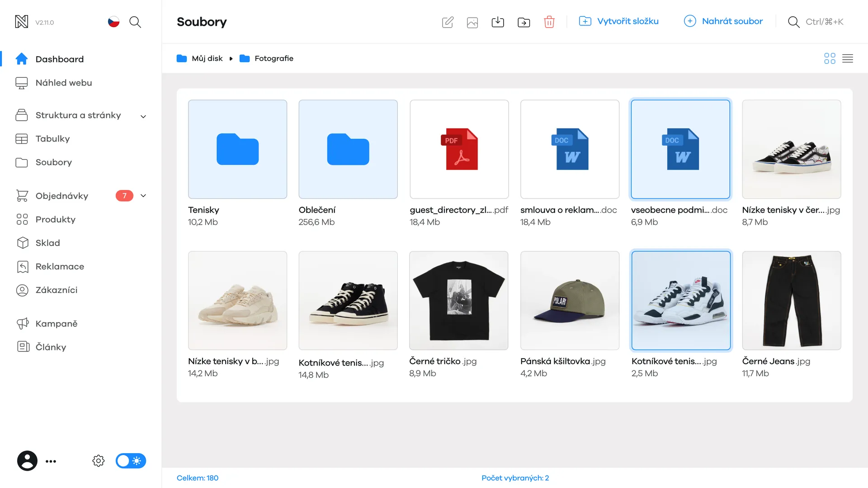Open Struktura a stránky menu item

68,115
